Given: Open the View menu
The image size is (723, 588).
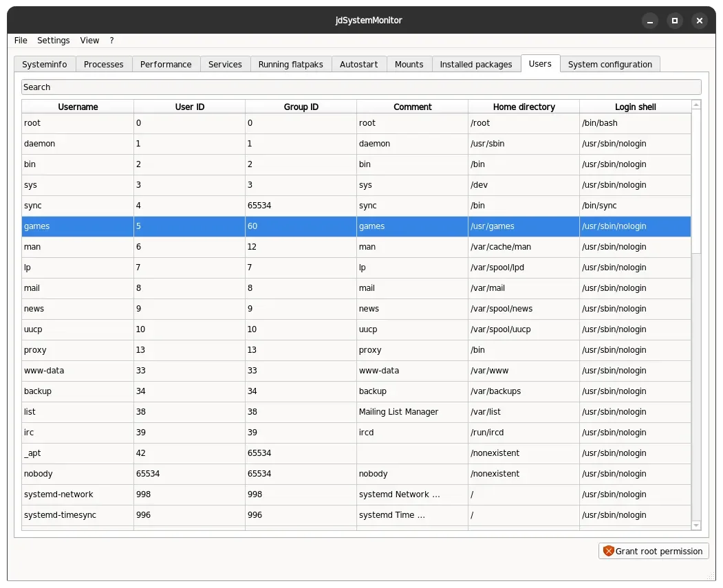Looking at the screenshot, I should (x=89, y=41).
